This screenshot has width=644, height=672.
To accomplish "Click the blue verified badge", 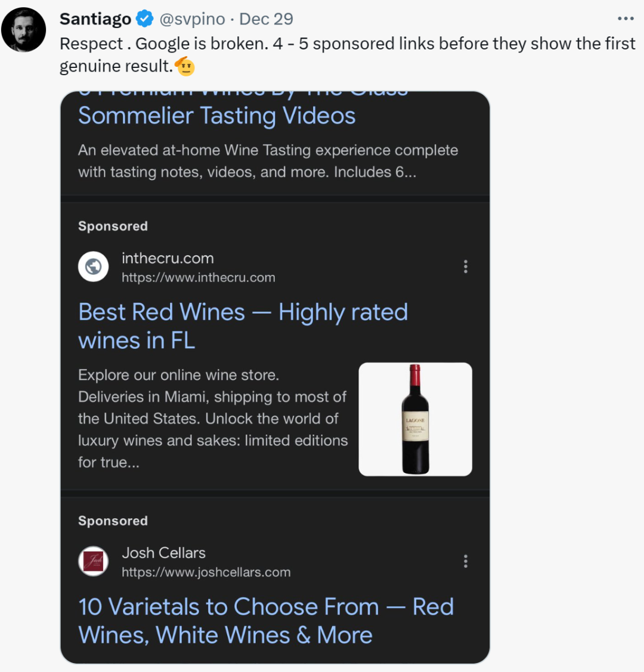I will point(145,19).
